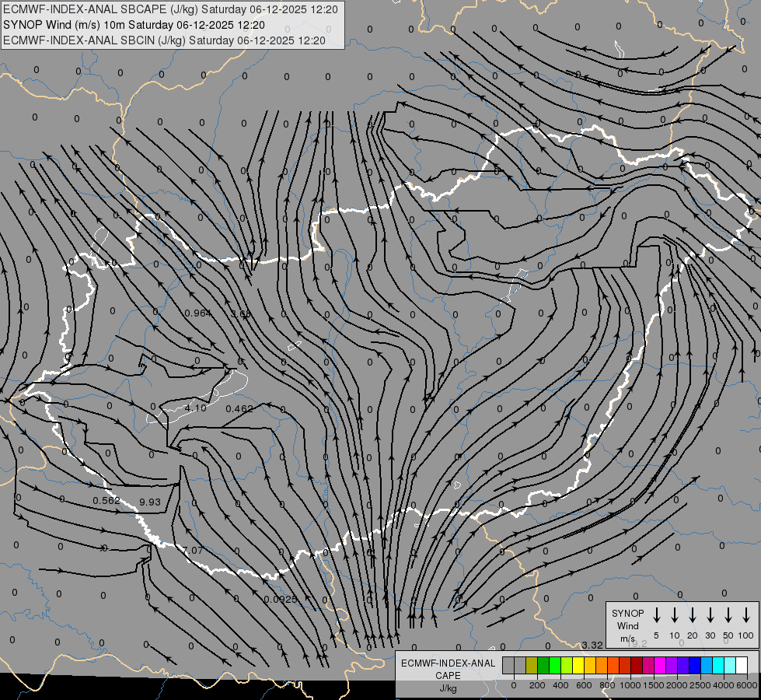The height and width of the screenshot is (700, 761).
Task: Click the SYNOP Wind m/s legend label
Action: point(627,625)
